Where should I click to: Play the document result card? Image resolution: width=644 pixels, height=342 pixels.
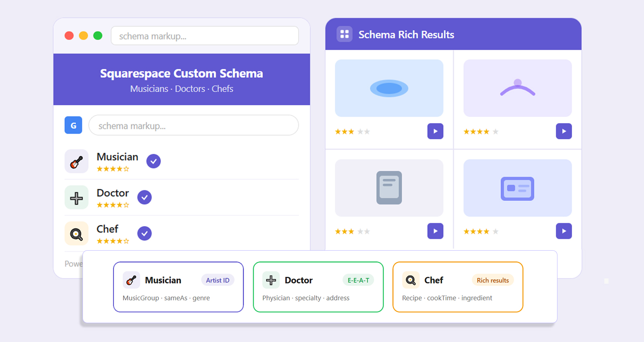435,231
